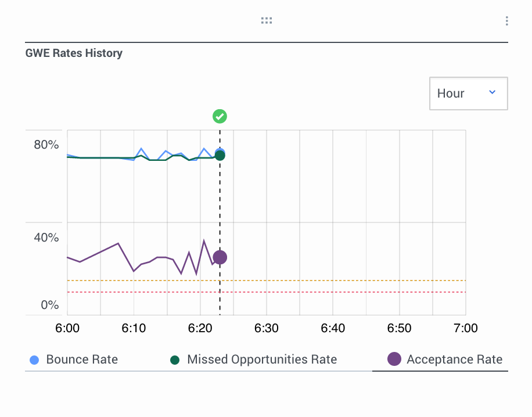Click the purple Acceptance Rate legend dot
Screen dimensions: 532x417
[x=394, y=360]
